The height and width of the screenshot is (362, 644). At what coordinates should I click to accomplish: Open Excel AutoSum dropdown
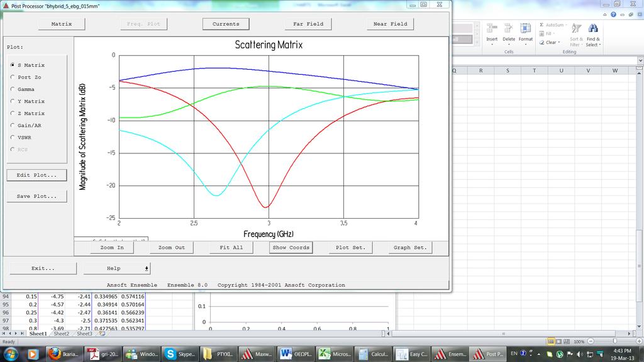click(553, 25)
